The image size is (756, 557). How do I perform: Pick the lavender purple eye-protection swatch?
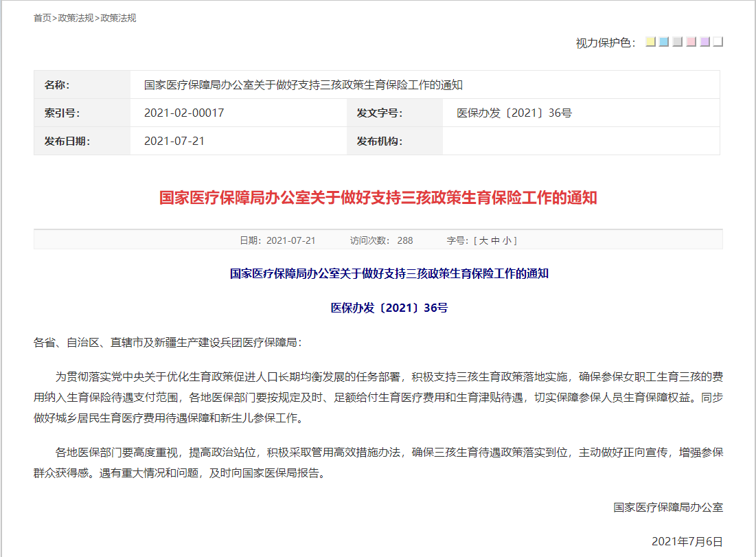[x=705, y=42]
